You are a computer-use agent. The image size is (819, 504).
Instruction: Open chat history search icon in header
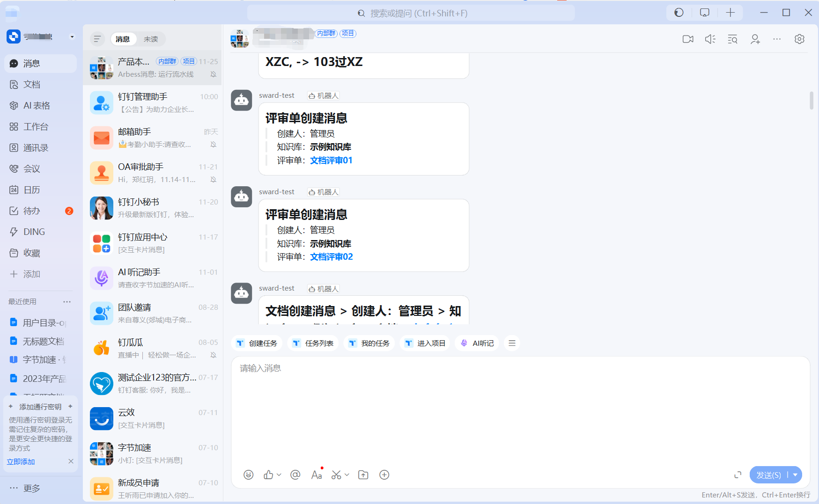click(x=733, y=39)
